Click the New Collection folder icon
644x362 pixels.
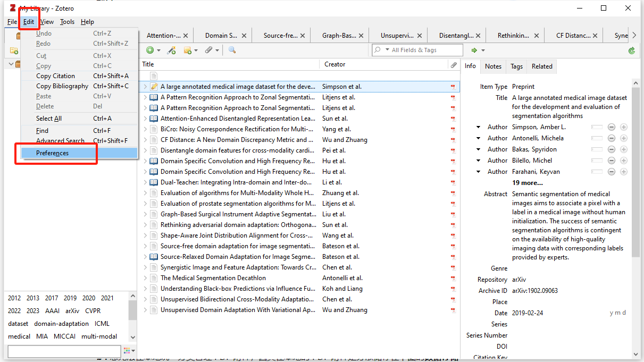pyautogui.click(x=14, y=50)
